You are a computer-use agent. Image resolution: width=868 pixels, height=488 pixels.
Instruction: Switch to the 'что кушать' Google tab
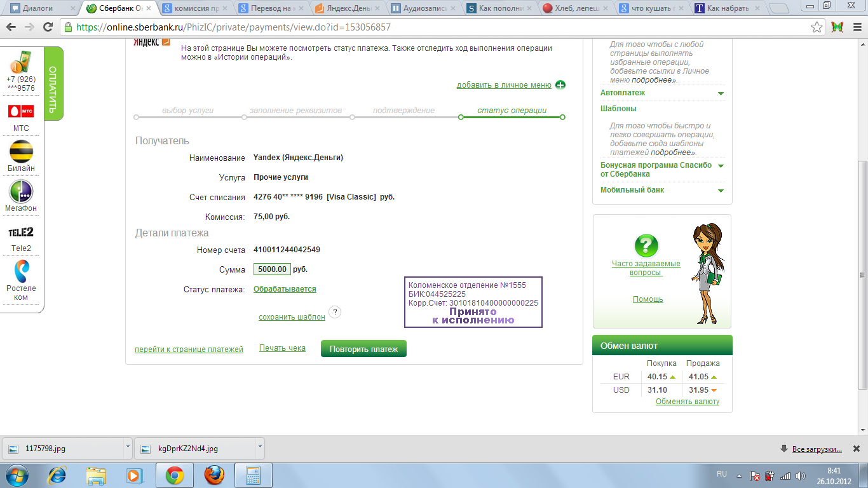653,8
